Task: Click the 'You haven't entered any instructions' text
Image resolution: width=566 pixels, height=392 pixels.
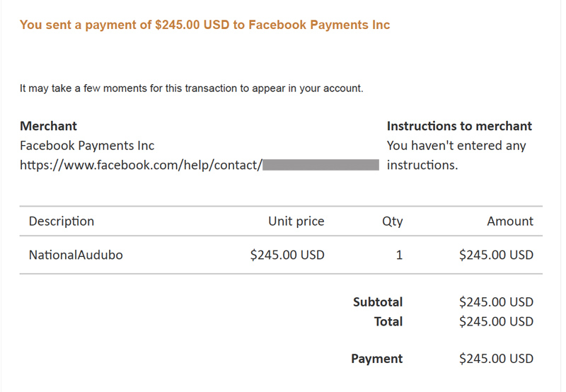Action: (456, 155)
